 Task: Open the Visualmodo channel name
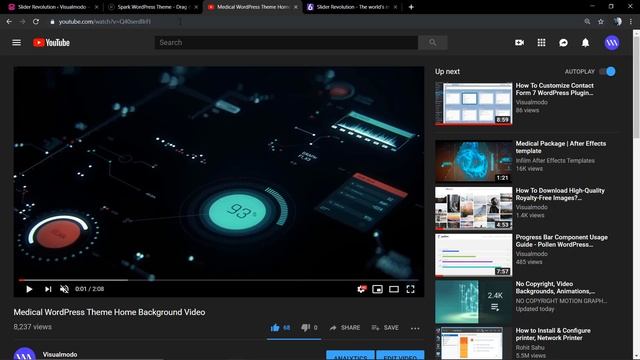tap(60, 354)
